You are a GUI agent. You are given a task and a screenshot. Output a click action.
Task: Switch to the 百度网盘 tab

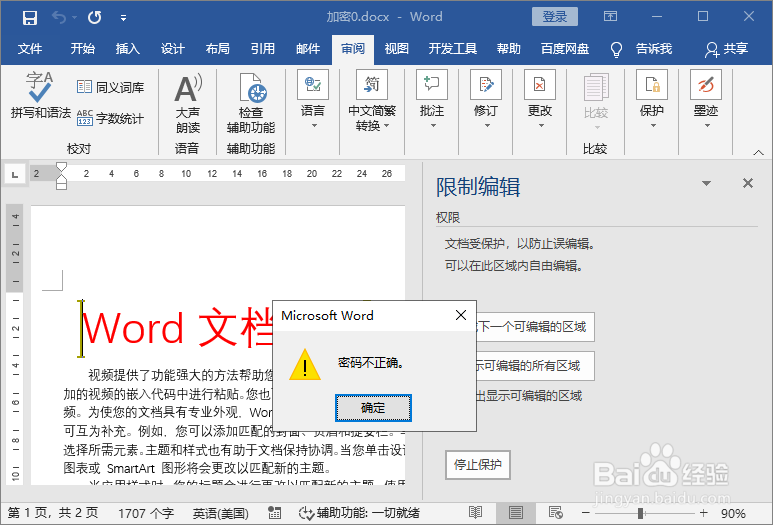click(x=565, y=49)
